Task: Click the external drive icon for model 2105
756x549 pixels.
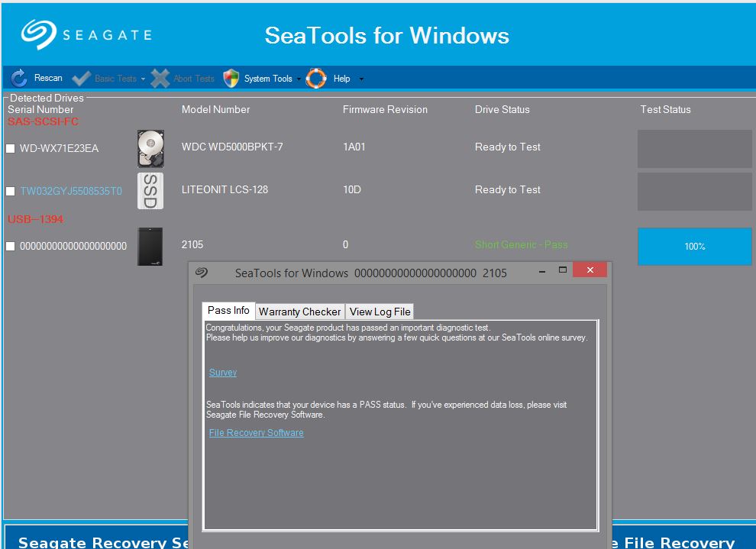Action: coord(150,247)
